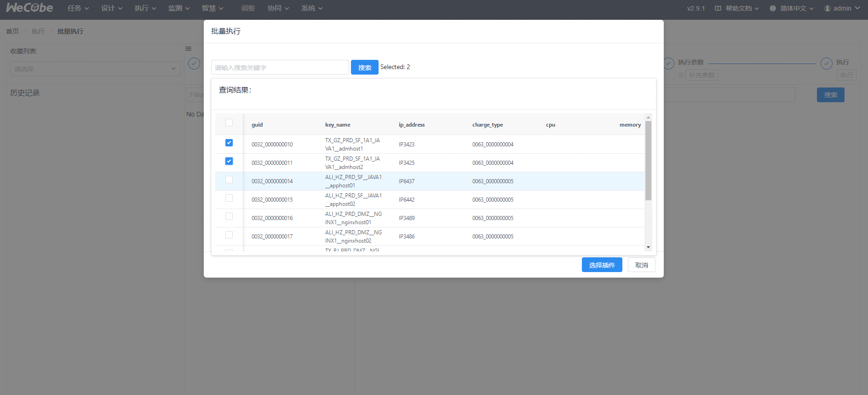Image resolution: width=868 pixels, height=395 pixels.
Task: Click the admin user avatar icon
Action: [828, 8]
